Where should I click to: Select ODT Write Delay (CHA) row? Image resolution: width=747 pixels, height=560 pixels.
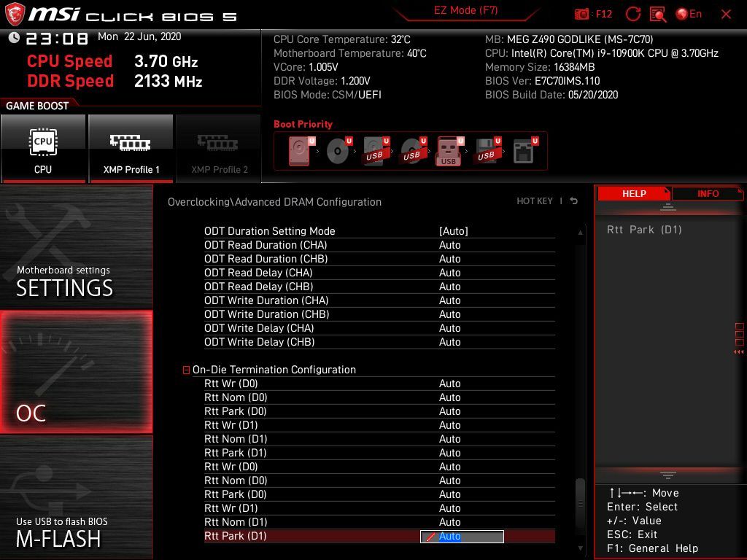click(379, 327)
